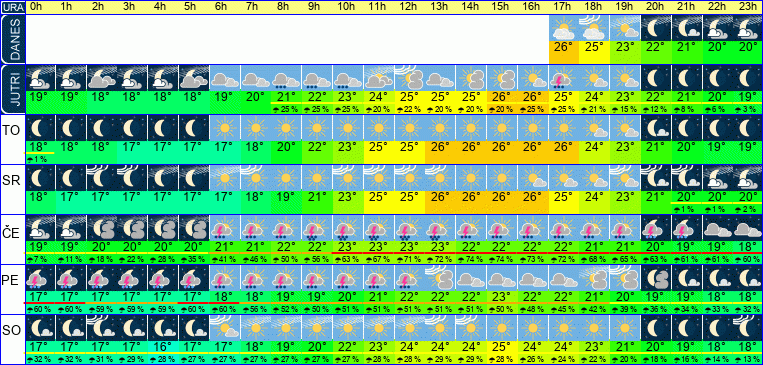Click the TO 12h sunny icon
This screenshot has height=365, width=763.
[410, 128]
